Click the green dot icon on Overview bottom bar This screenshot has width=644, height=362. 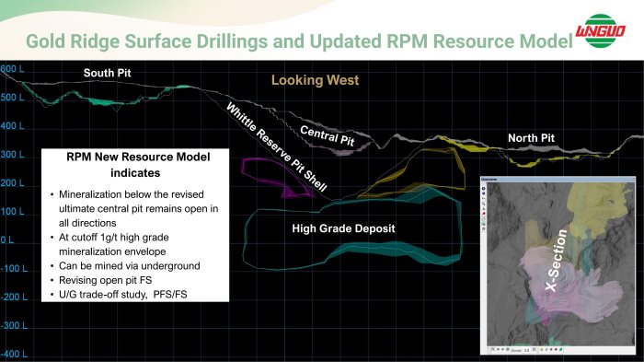pyautogui.click(x=560, y=349)
